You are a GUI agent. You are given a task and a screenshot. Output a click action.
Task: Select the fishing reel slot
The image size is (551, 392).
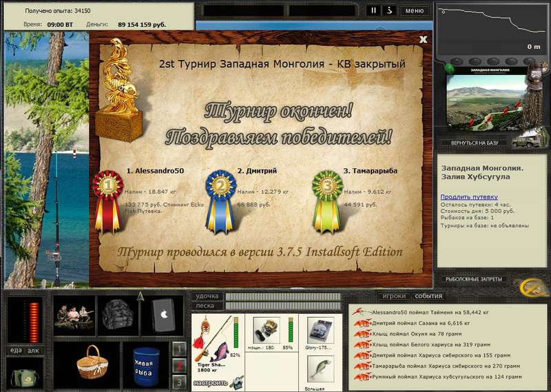266,331
